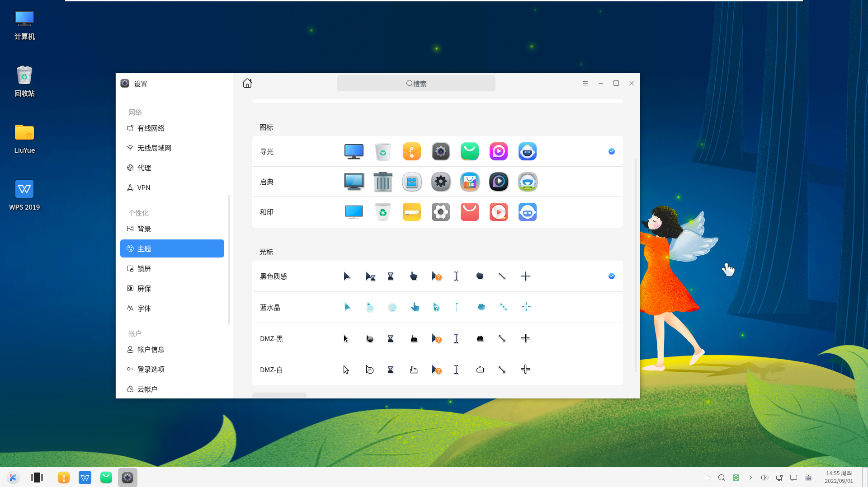
Task: Click the 寻光 theme purple video player icon
Action: tap(499, 151)
